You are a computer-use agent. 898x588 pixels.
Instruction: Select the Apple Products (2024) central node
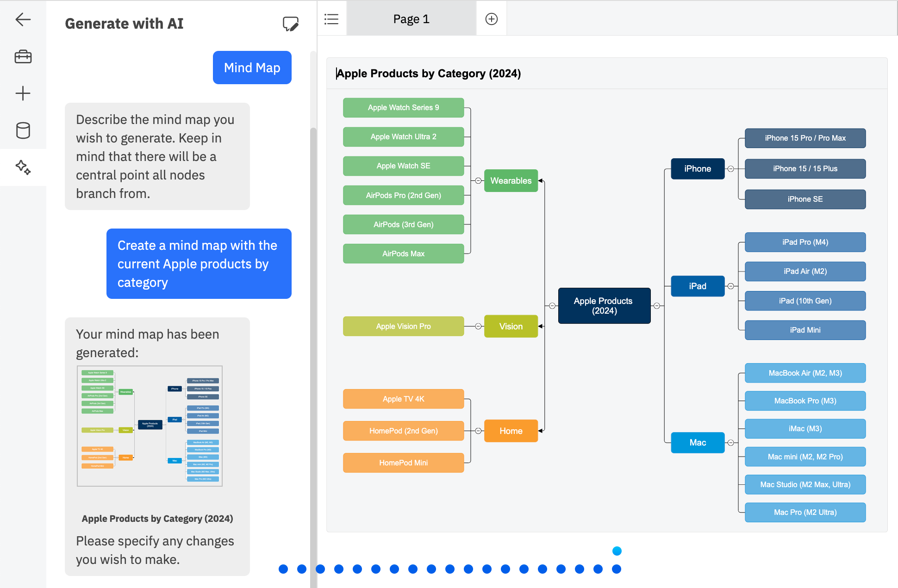(604, 306)
